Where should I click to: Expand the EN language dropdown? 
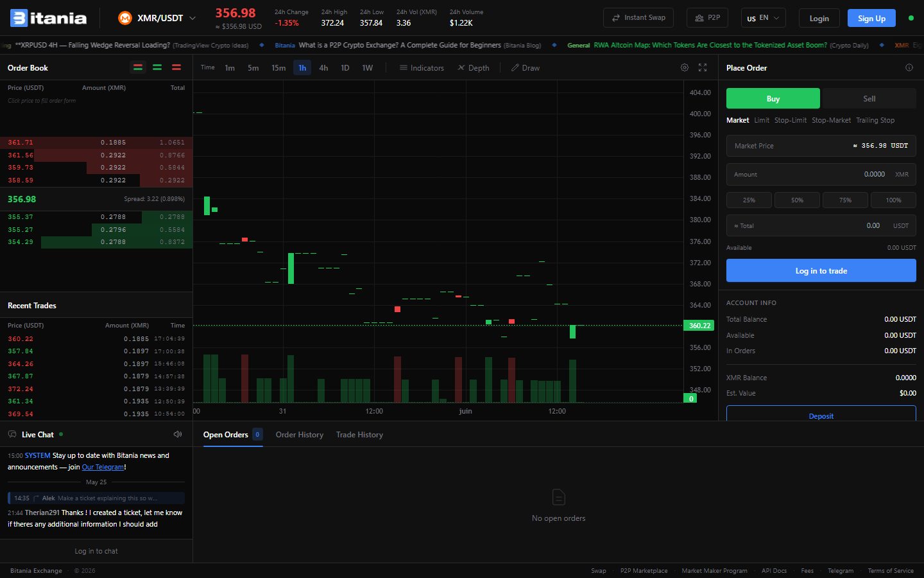pos(763,18)
